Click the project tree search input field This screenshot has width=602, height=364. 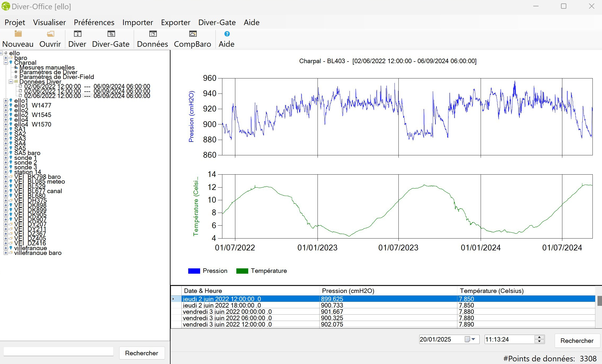pos(58,352)
